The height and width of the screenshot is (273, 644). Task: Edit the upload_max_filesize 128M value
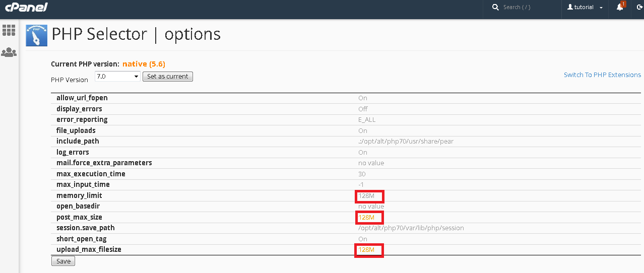point(366,250)
